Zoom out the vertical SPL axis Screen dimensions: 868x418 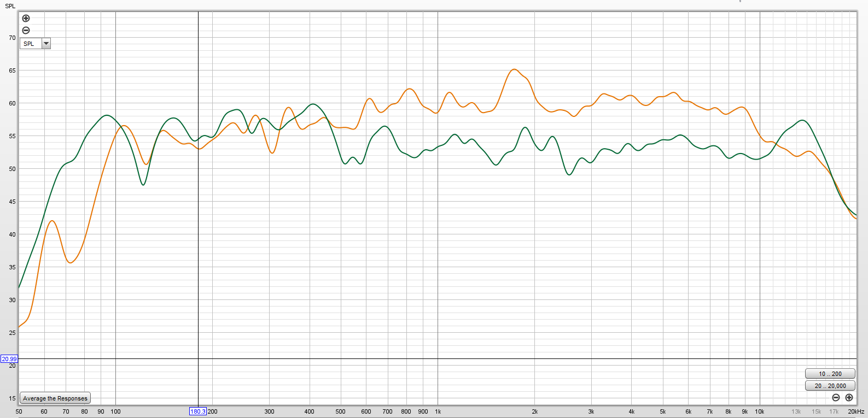pyautogui.click(x=26, y=31)
